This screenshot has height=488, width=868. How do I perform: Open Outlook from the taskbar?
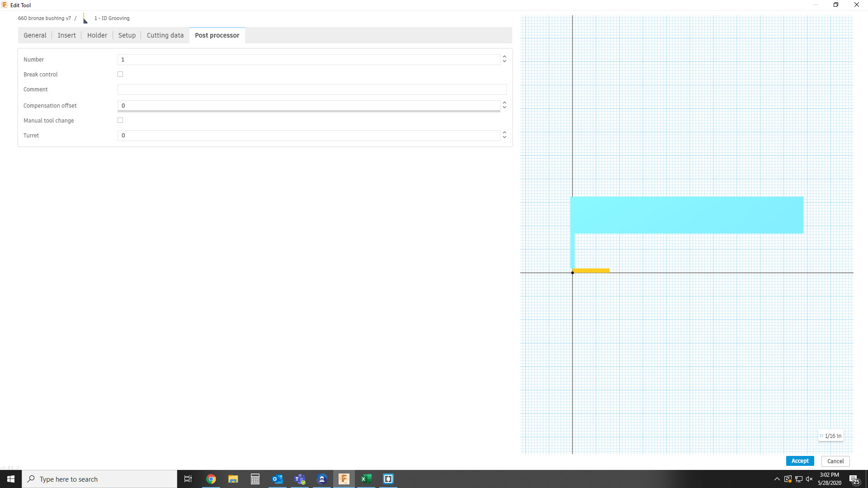(x=277, y=479)
